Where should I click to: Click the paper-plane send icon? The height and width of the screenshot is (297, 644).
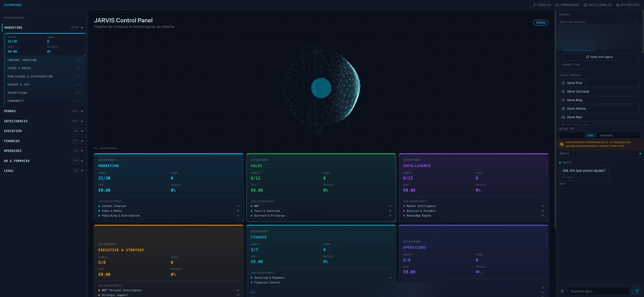pos(637,291)
